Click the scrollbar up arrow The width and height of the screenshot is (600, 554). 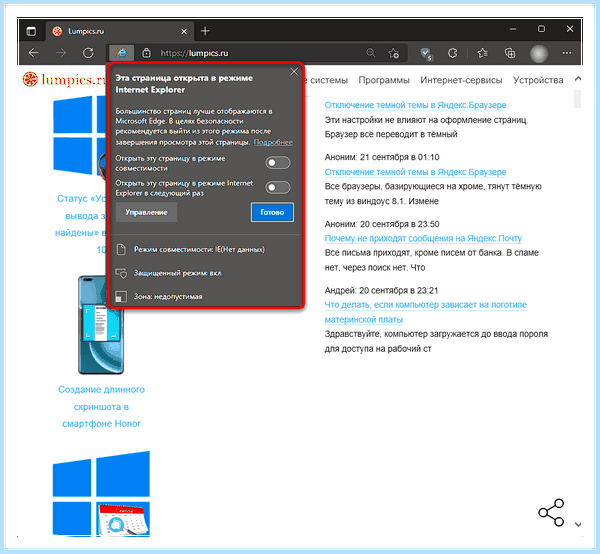tap(578, 79)
